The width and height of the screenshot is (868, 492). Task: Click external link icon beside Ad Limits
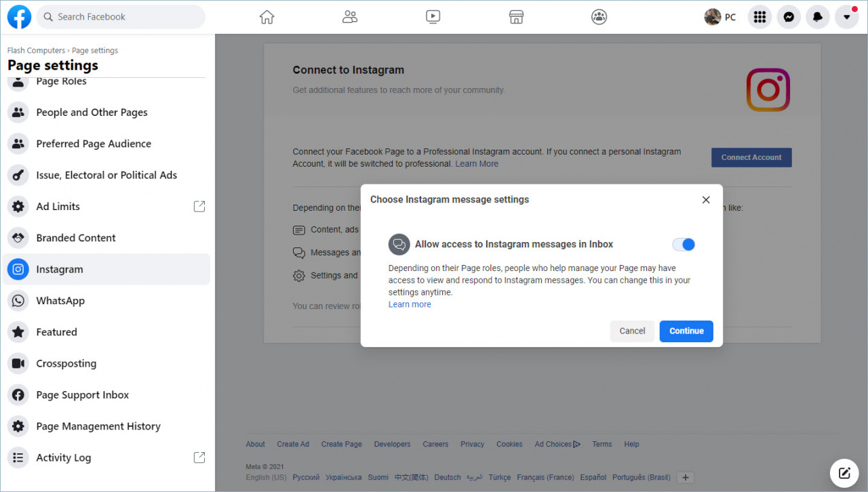[199, 207]
